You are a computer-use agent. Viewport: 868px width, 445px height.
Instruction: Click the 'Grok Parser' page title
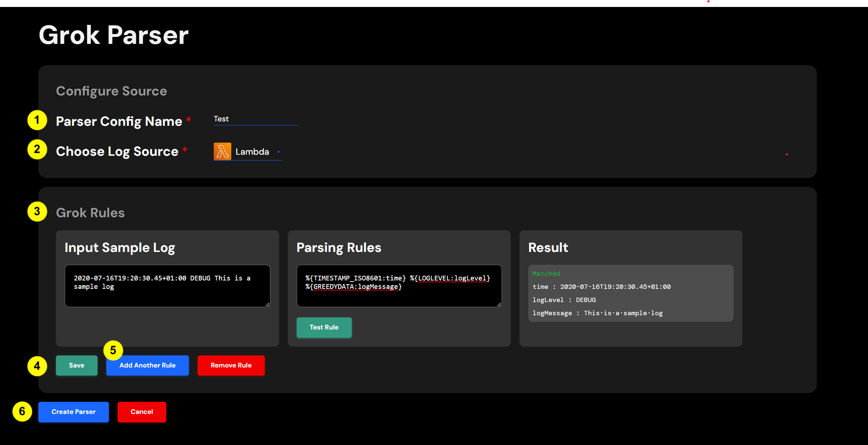point(114,35)
